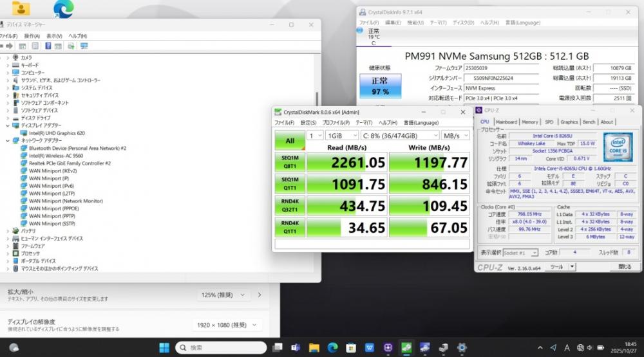Click the Device Manager forward arrow toolbar icon
The image size is (644, 357).
pyautogui.click(x=8, y=46)
